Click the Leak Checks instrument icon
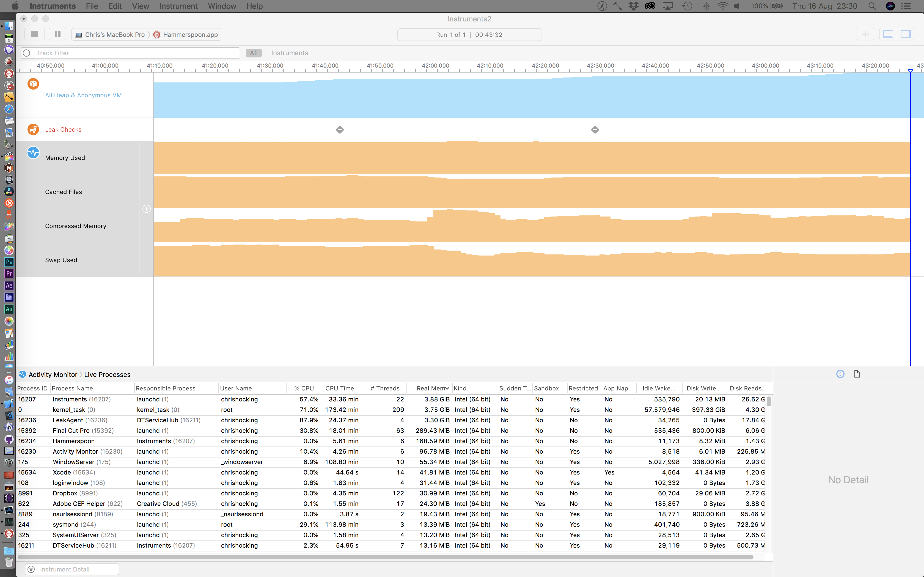The image size is (924, 577). click(33, 129)
